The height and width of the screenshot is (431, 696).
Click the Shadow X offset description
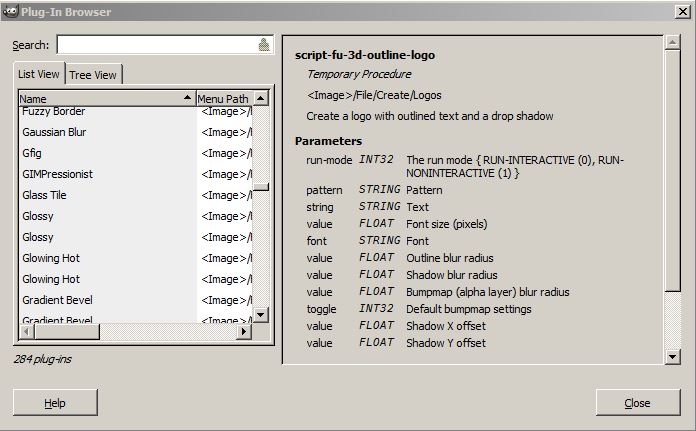446,326
